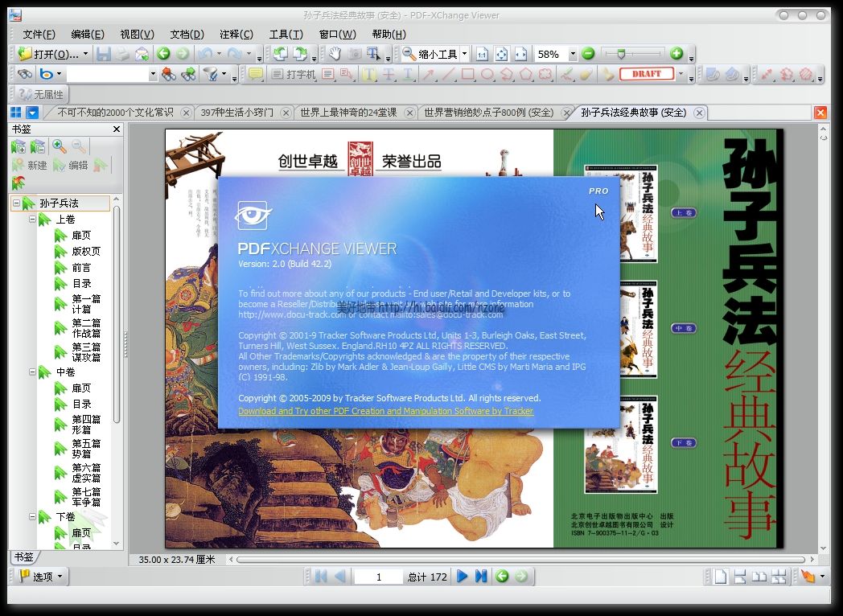The image size is (843, 616).
Task: Open the 文件(F) menu
Action: click(39, 35)
